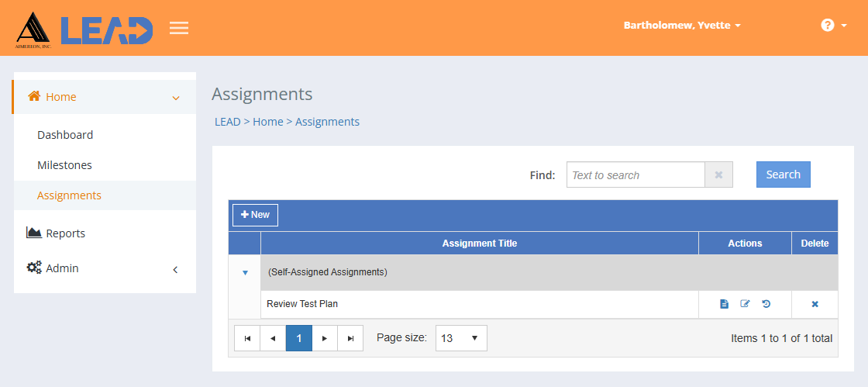
Task: Follow the Home breadcrumb link
Action: click(268, 122)
